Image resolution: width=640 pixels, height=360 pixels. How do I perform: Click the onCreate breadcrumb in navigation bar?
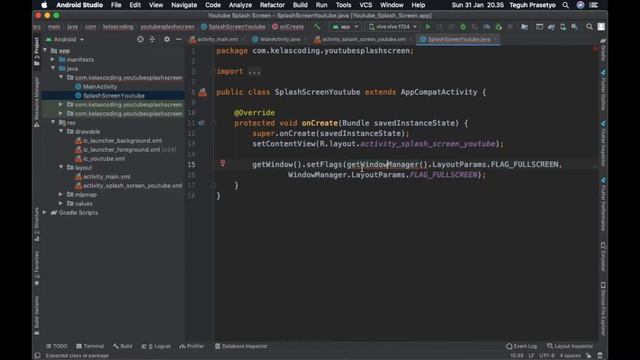[x=288, y=27]
